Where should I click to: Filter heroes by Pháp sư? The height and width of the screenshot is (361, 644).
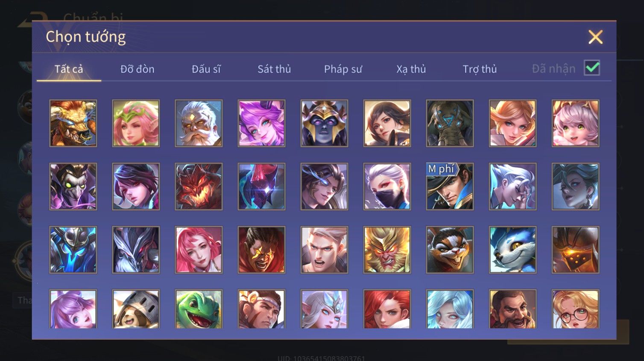click(x=343, y=69)
